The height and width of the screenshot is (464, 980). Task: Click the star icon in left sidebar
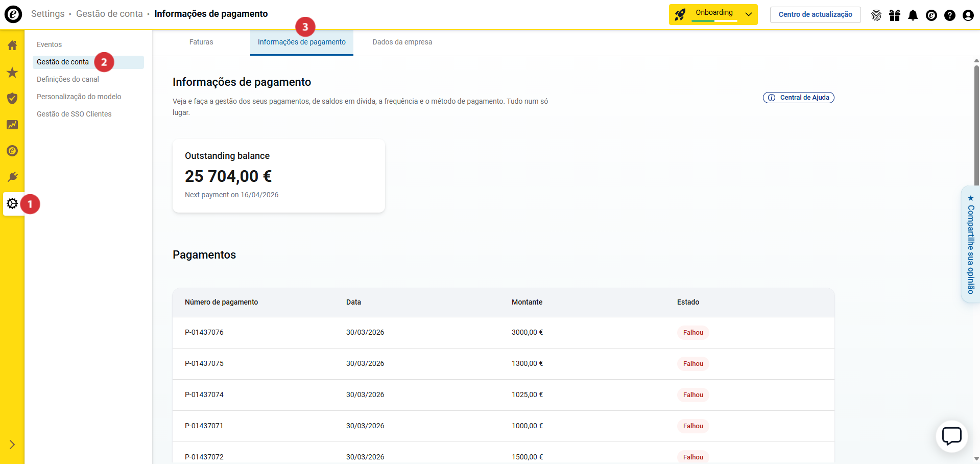pyautogui.click(x=12, y=73)
